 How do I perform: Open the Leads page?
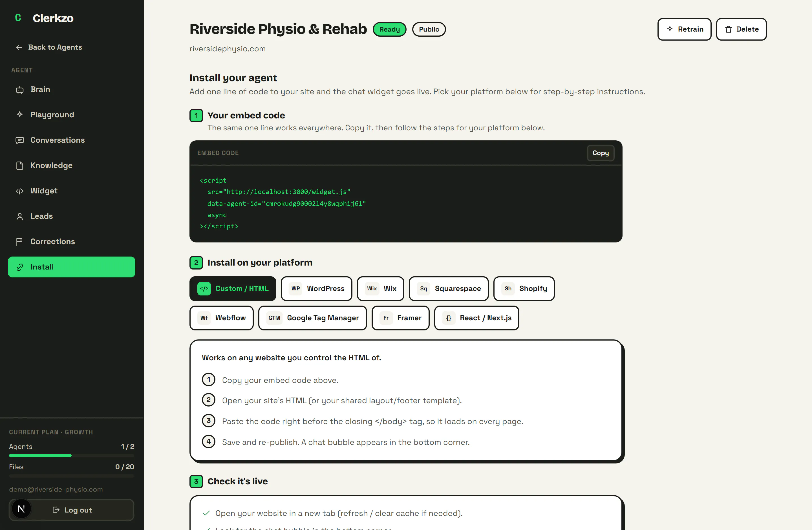tap(72, 216)
